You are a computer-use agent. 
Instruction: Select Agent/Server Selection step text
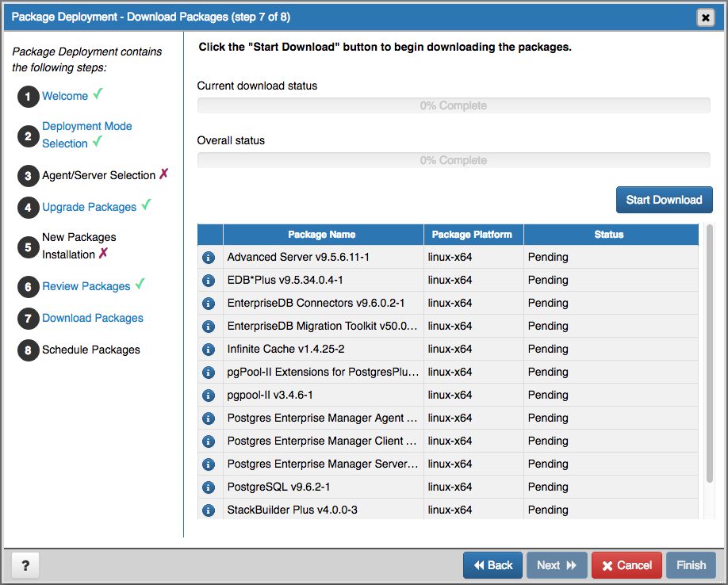pos(99,175)
